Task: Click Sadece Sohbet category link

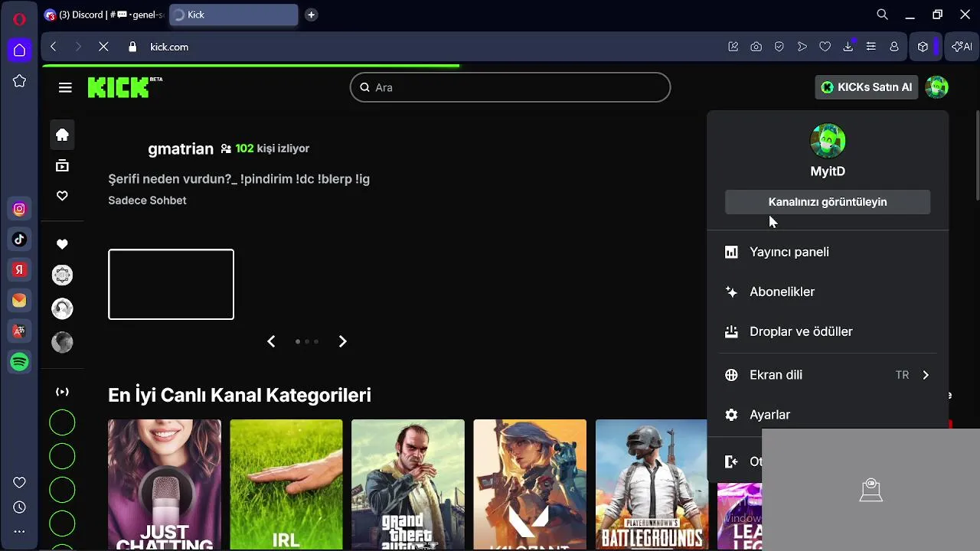Action: tap(147, 201)
